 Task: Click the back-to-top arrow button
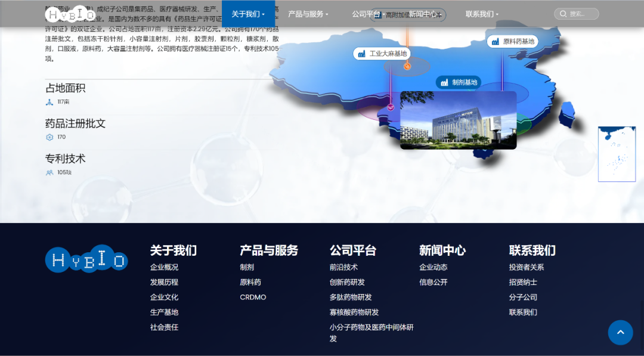point(620,333)
